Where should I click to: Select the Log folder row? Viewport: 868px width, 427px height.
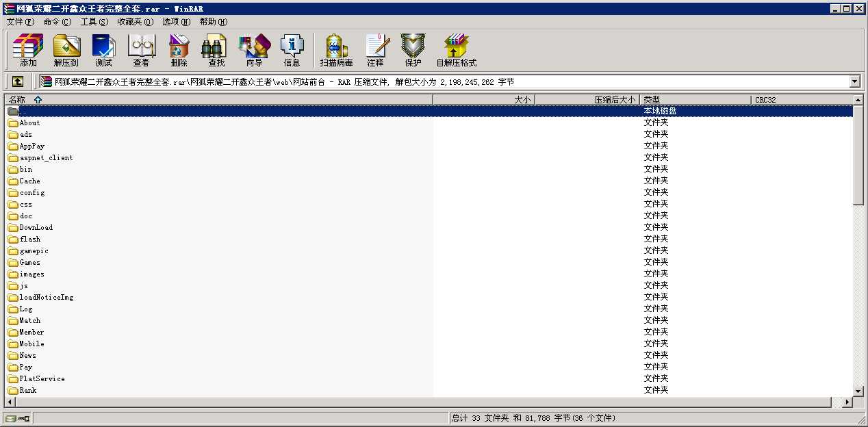429,309
